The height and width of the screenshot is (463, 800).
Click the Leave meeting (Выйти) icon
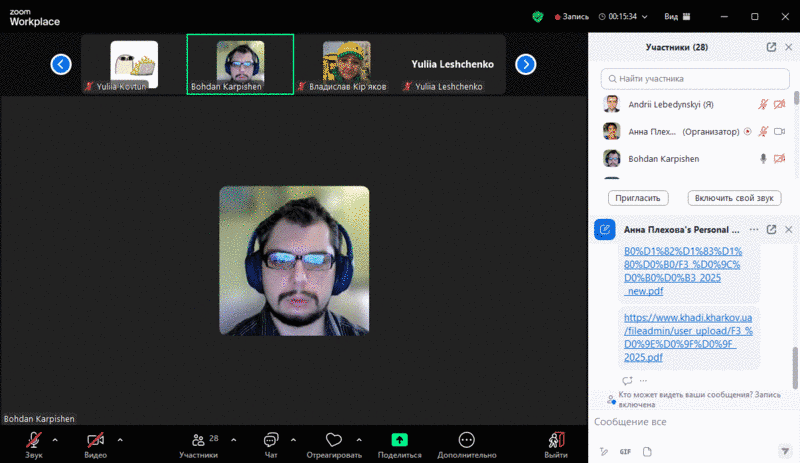click(x=557, y=440)
